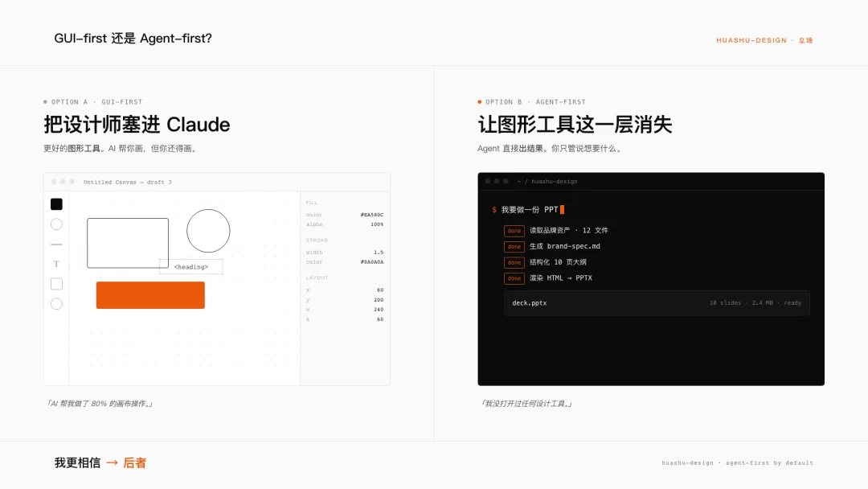Image resolution: width=868 pixels, height=489 pixels.
Task: Toggle the done badge next to 生成 brand-spec.md
Action: tap(514, 247)
